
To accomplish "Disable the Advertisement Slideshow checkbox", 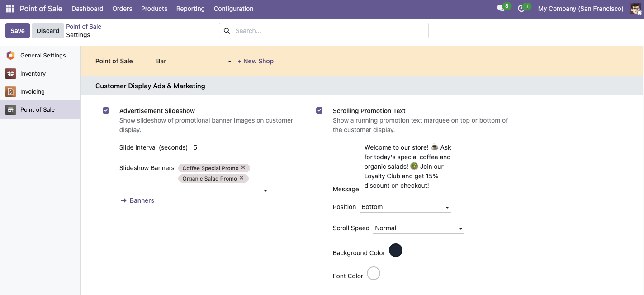I will pos(106,110).
